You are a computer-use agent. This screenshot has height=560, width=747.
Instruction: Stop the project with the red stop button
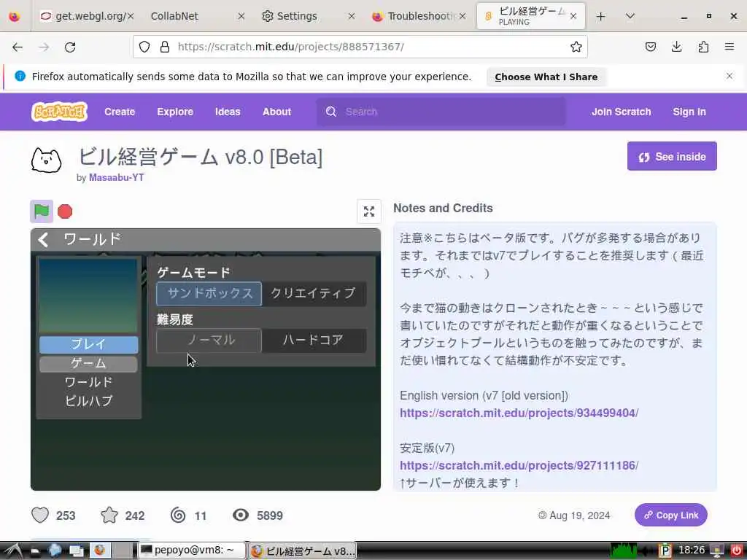click(65, 211)
